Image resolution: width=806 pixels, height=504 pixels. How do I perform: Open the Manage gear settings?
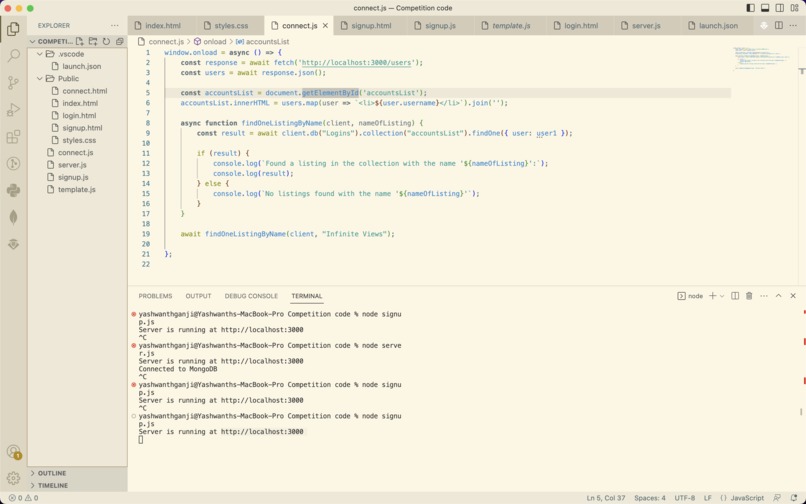tap(13, 478)
